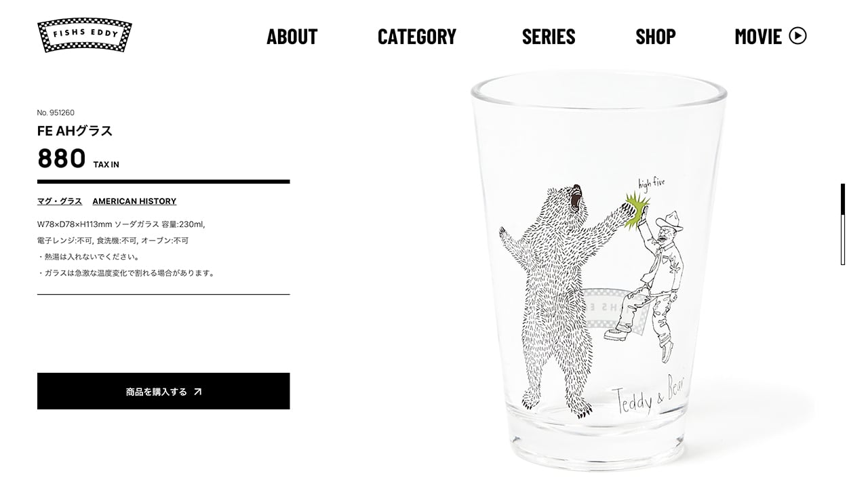The image size is (868, 488).
Task: Click the glass product photo rim
Action: click(599, 90)
